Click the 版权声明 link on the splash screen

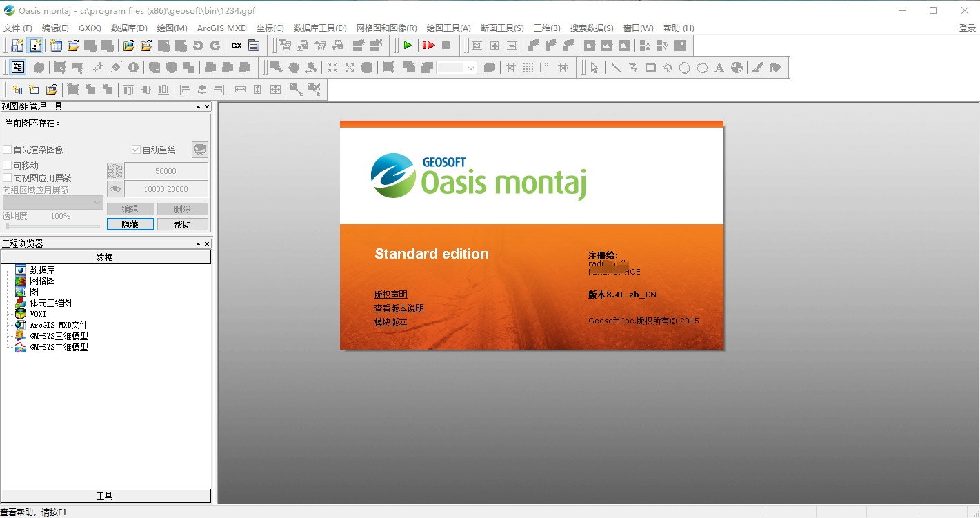(x=391, y=295)
